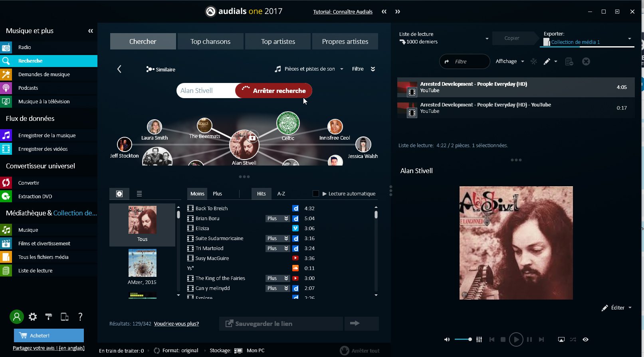Open the Convertir tool
The image size is (644, 357).
point(49,183)
